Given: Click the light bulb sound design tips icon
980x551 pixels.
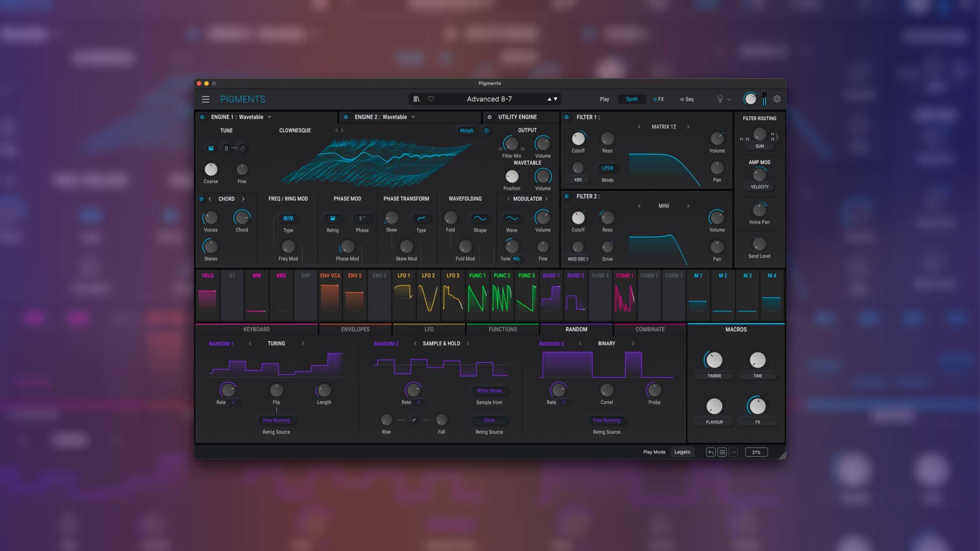Looking at the screenshot, I should click(720, 99).
